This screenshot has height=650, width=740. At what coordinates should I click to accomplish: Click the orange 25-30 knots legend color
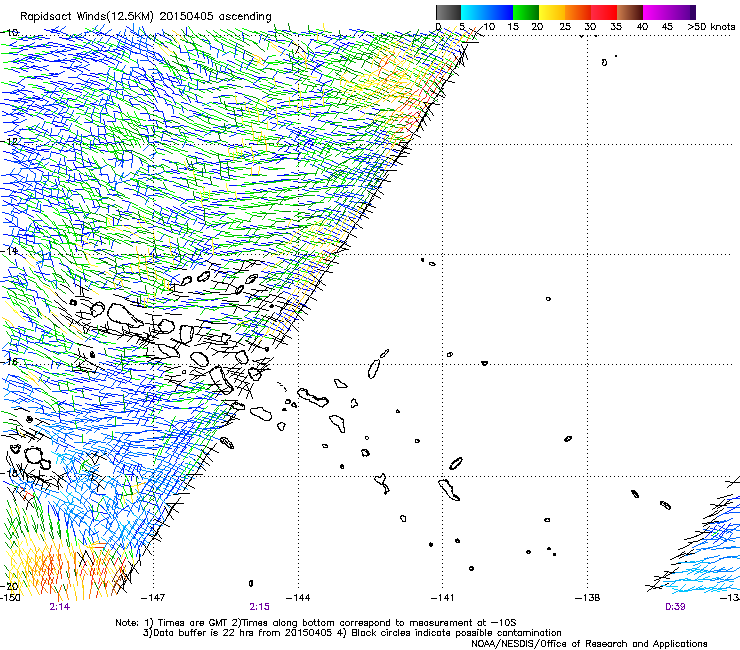click(x=578, y=12)
